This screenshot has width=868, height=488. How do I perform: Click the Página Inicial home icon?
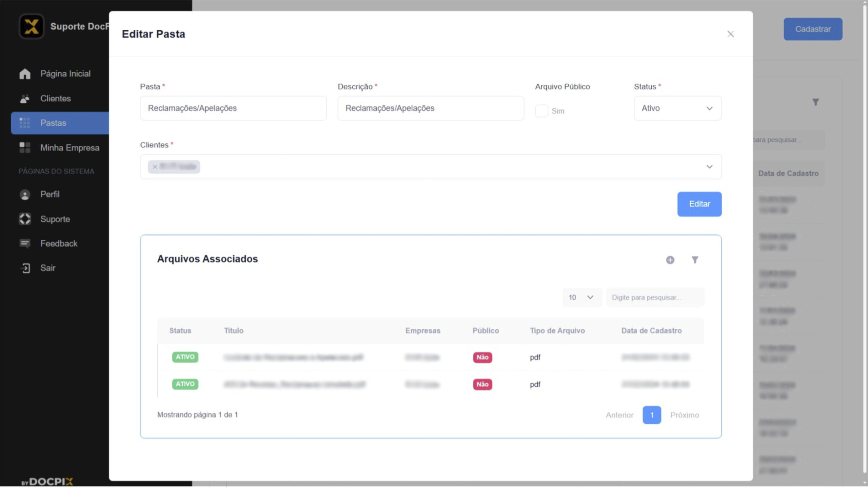(x=25, y=74)
